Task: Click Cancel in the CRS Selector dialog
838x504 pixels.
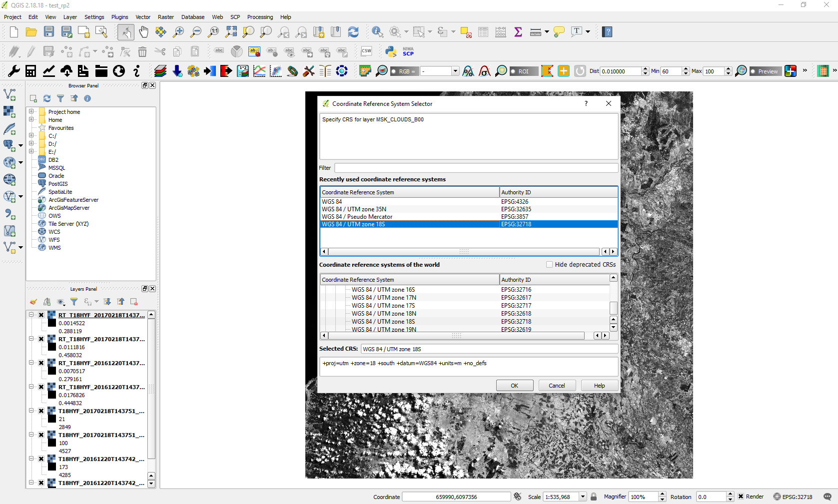Action: [x=557, y=386]
